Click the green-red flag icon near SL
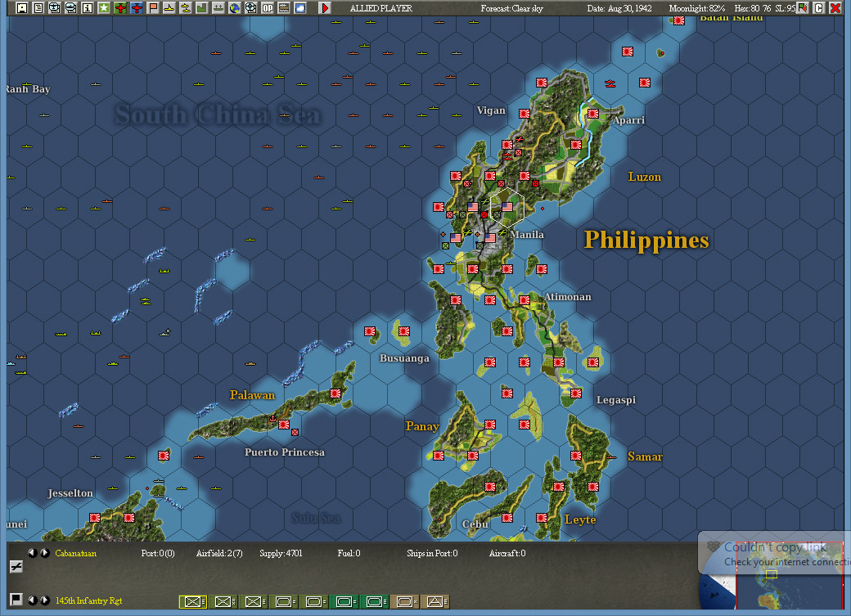851x616 pixels. click(802, 7)
